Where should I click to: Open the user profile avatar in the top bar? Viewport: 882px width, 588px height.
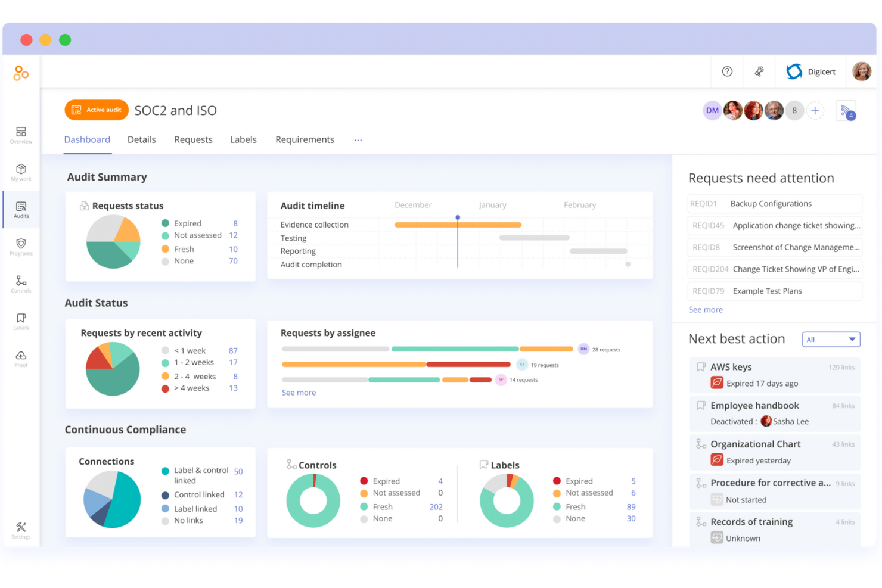(862, 71)
